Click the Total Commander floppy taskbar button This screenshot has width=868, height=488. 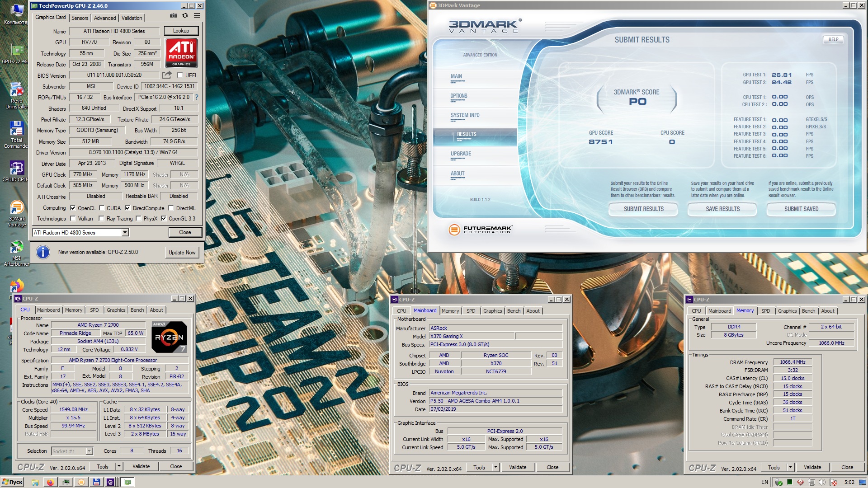click(96, 482)
